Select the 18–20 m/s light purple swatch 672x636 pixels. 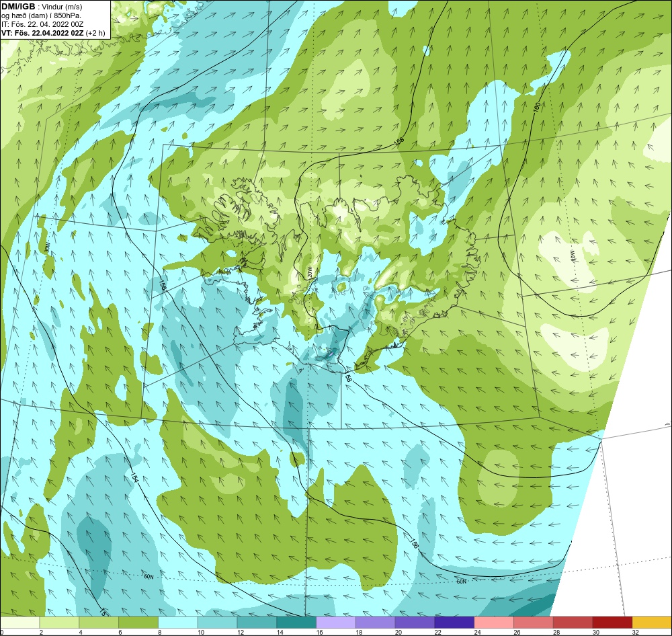[376, 623]
